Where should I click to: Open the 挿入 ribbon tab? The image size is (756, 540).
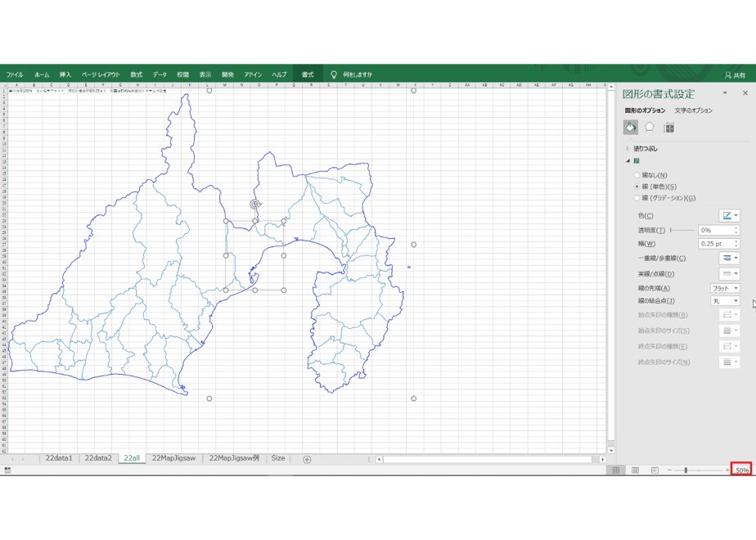tap(65, 74)
